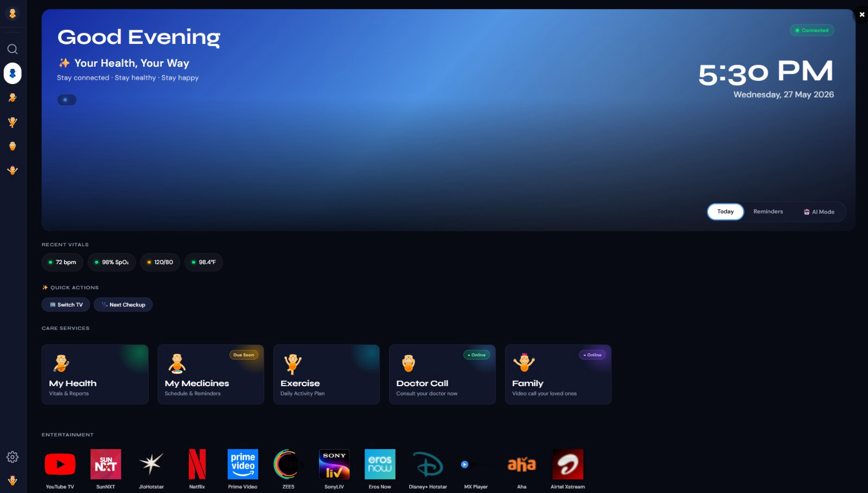Click the 5:30 PM clock text
This screenshot has width=868, height=493.
coord(765,72)
